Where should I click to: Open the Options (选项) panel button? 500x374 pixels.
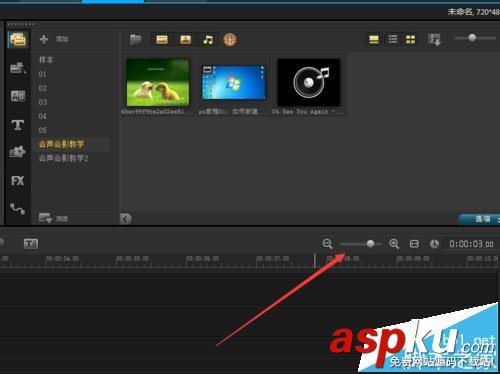[479, 219]
